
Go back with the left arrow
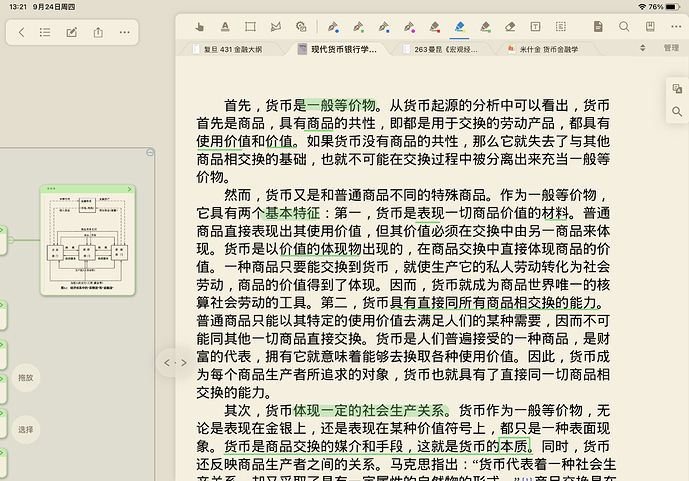(21, 32)
